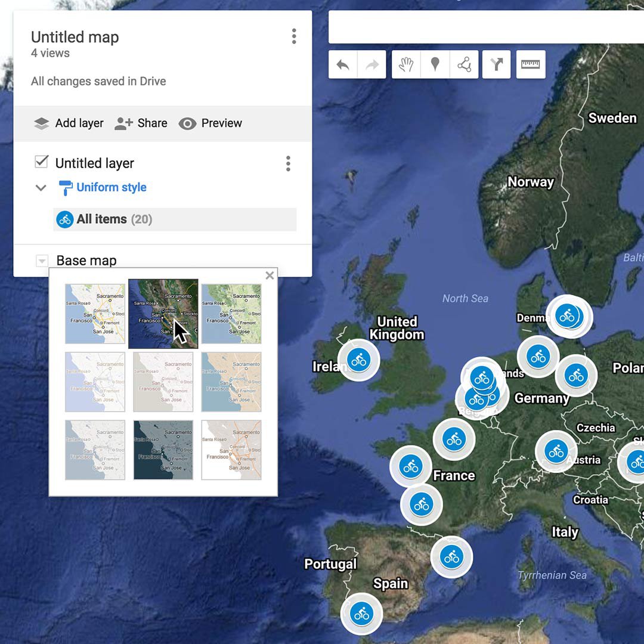Undo the last map edit
The width and height of the screenshot is (644, 644).
tap(343, 64)
